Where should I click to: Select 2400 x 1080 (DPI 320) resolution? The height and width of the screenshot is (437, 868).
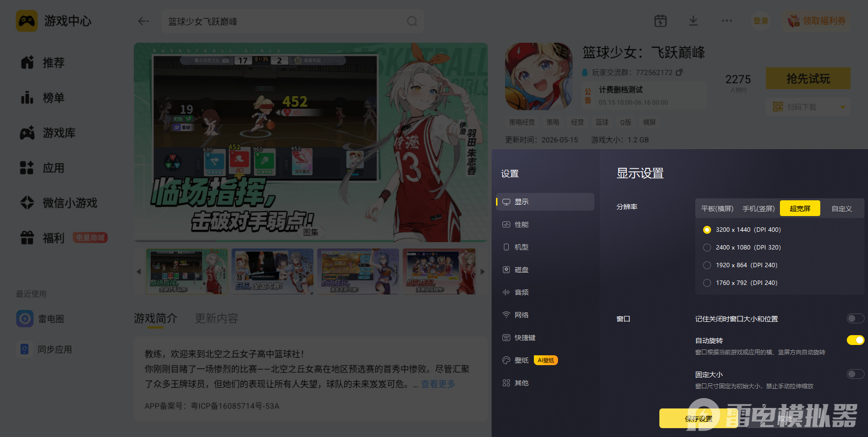pos(707,248)
